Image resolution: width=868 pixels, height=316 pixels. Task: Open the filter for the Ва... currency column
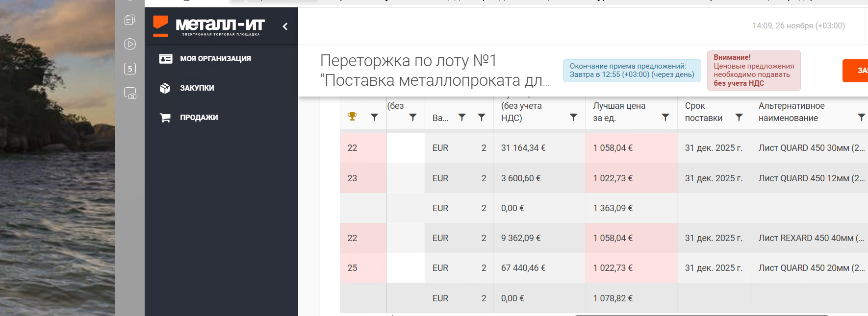coord(462,117)
